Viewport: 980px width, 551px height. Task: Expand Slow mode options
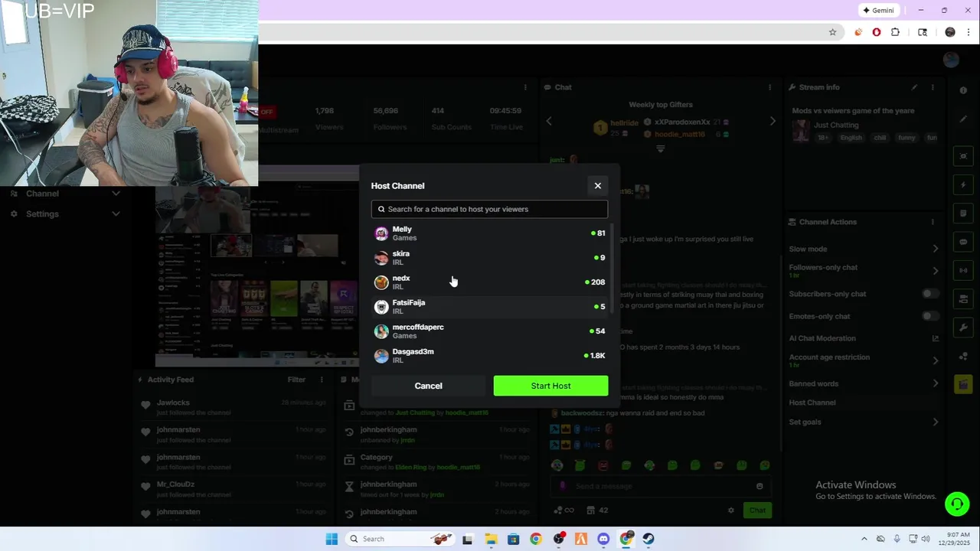(935, 249)
